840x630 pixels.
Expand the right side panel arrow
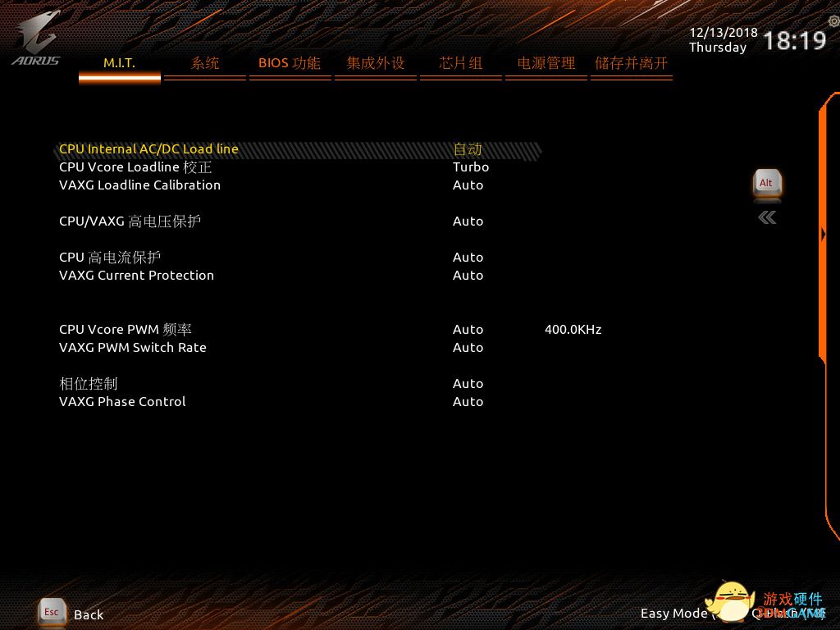click(823, 234)
